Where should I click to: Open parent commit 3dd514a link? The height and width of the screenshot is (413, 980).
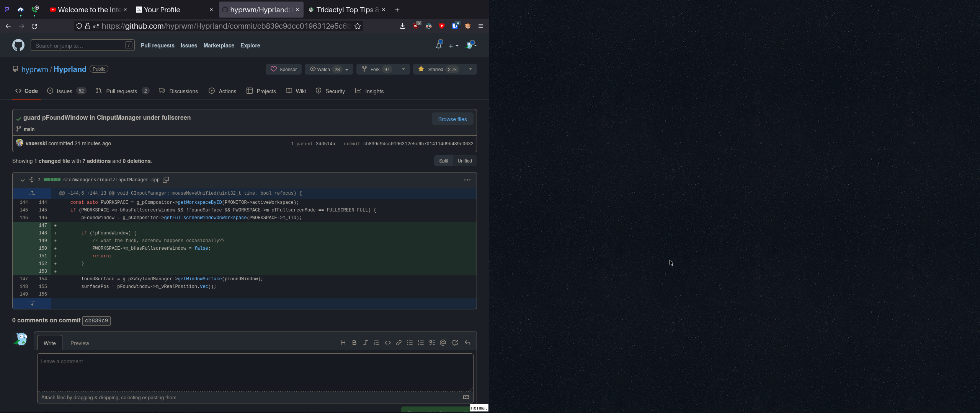coord(325,144)
